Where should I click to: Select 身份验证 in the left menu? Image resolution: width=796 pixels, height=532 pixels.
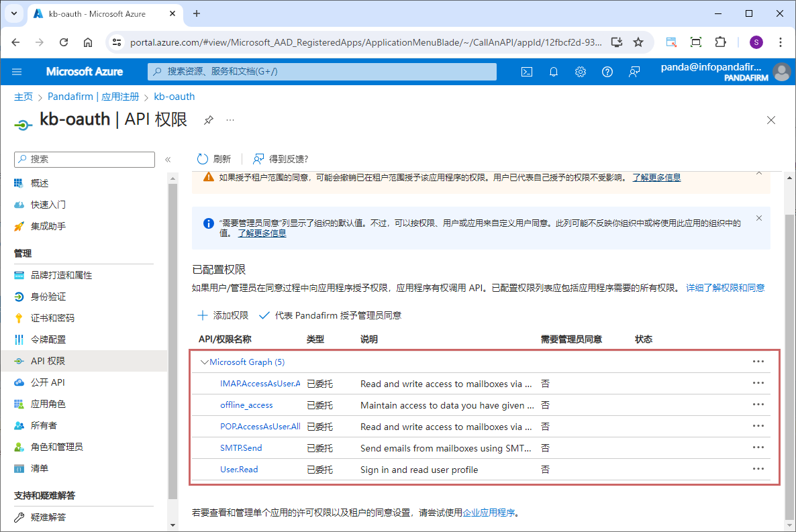click(x=48, y=297)
